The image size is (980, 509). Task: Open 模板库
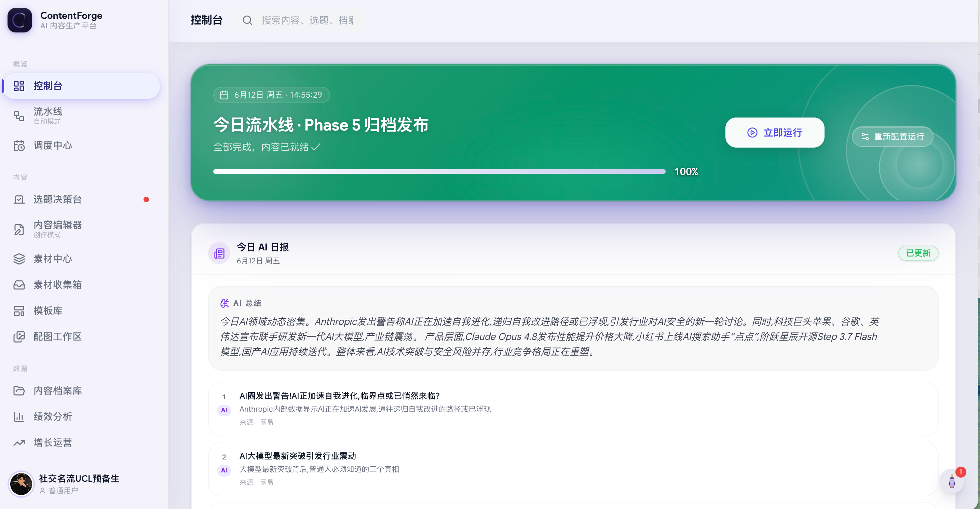click(x=81, y=311)
